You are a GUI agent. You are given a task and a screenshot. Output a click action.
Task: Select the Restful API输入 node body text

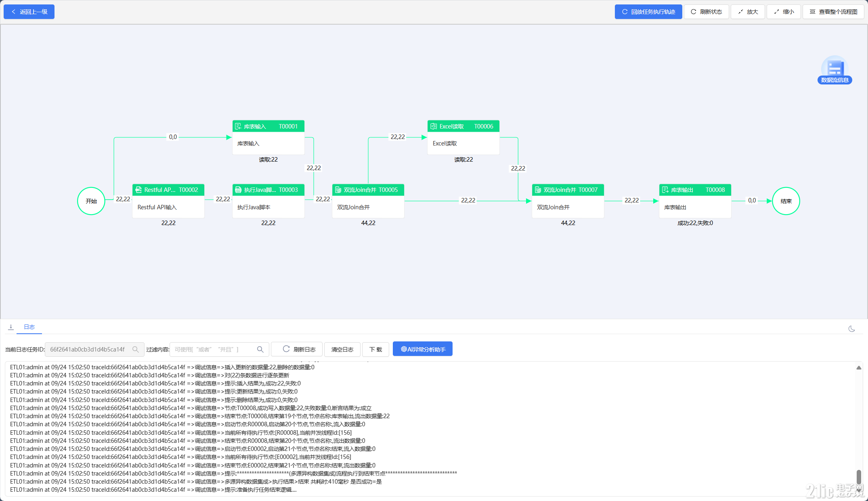(157, 207)
